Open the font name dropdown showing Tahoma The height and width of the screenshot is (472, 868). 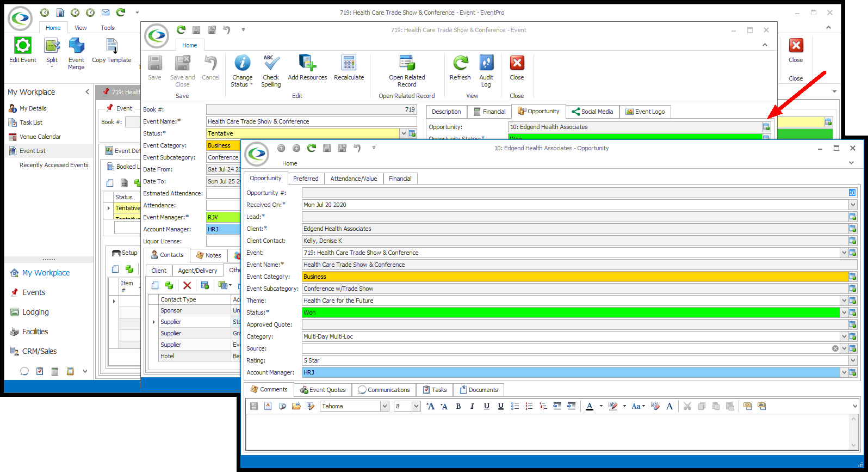(385, 406)
